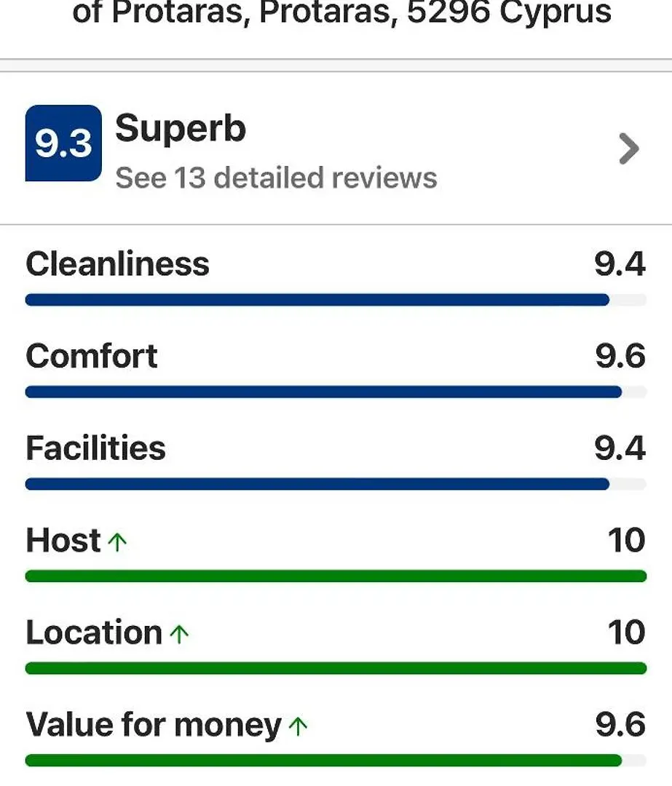The height and width of the screenshot is (786, 672).
Task: Click the Comfort score of 9.6
Action: (x=620, y=356)
